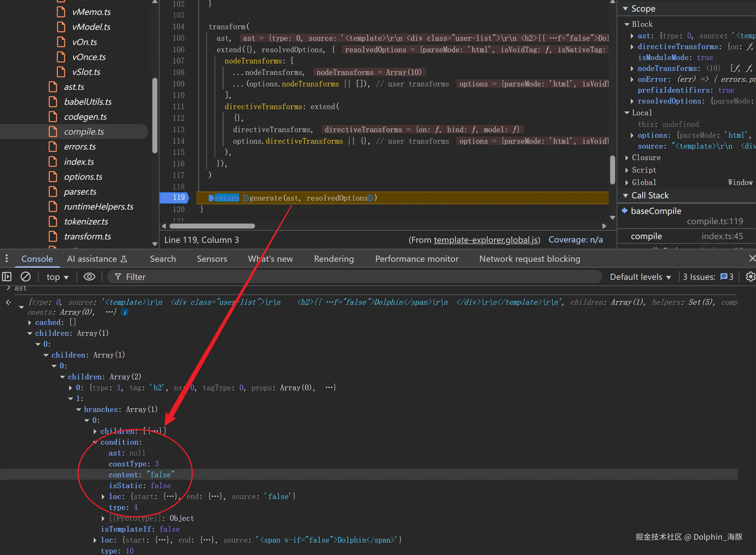Viewport: 756px width, 555px height.
Task: Click the file tree vertical scrollbar
Action: click(155, 115)
